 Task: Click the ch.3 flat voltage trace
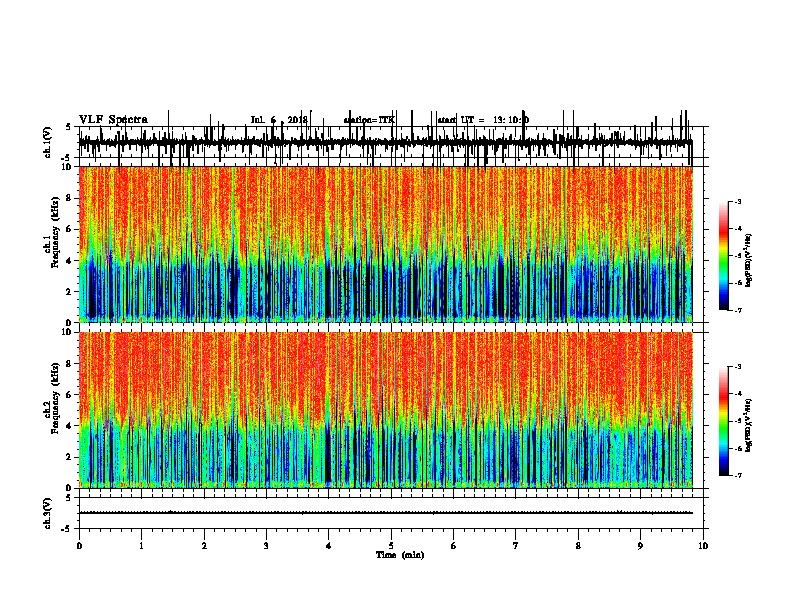click(x=386, y=513)
